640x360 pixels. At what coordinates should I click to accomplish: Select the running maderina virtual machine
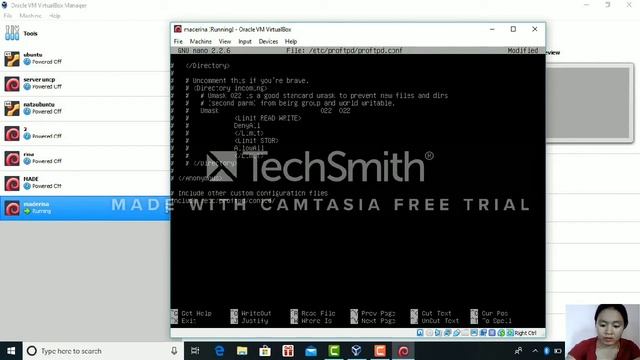pos(84,208)
